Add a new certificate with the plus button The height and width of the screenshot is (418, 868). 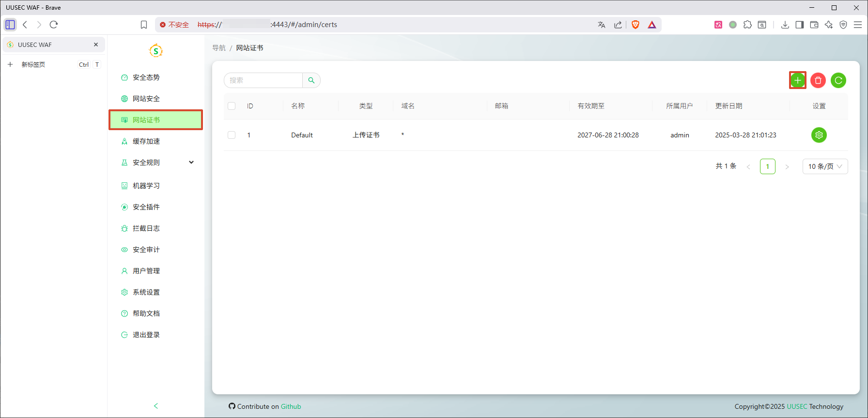tap(798, 80)
